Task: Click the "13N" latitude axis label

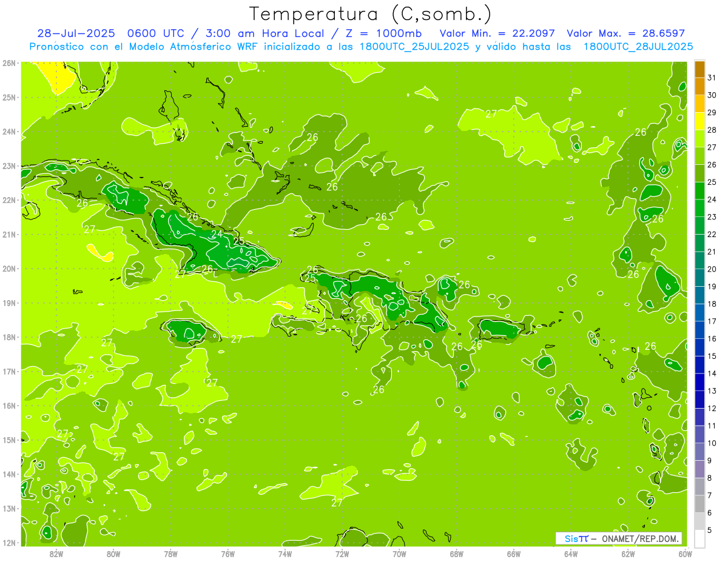Action: tap(8, 508)
